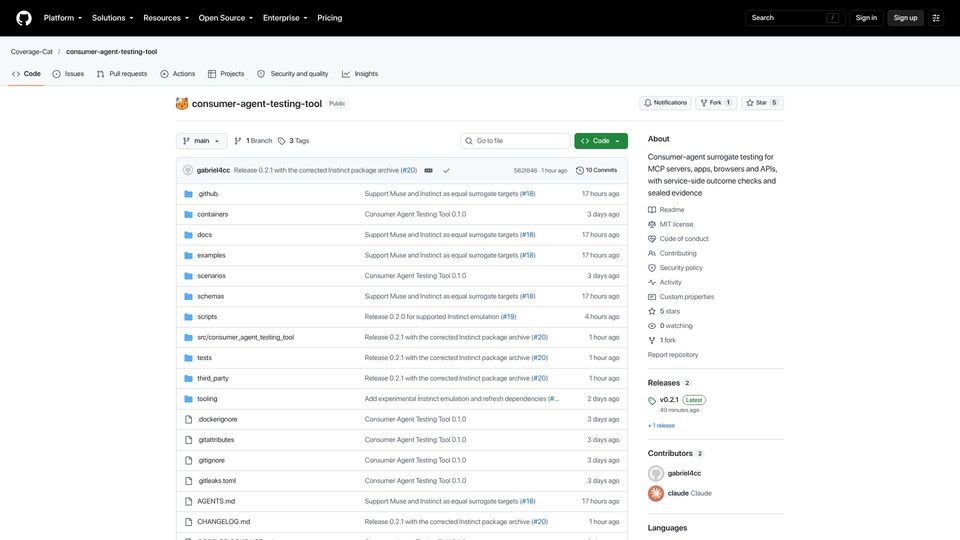Screen dimensions: 960x540
Task: Open the Resources dropdown
Action: click(166, 18)
